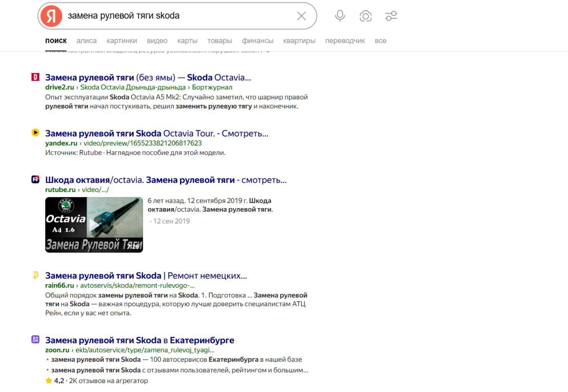Switch to the картинки tab
The width and height of the screenshot is (568, 392).
tap(121, 41)
